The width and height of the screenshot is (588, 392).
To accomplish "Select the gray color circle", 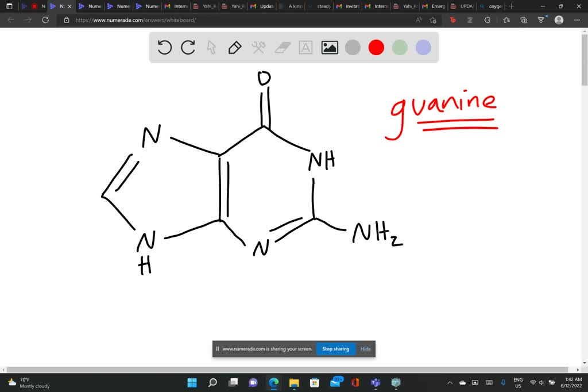I will click(353, 48).
